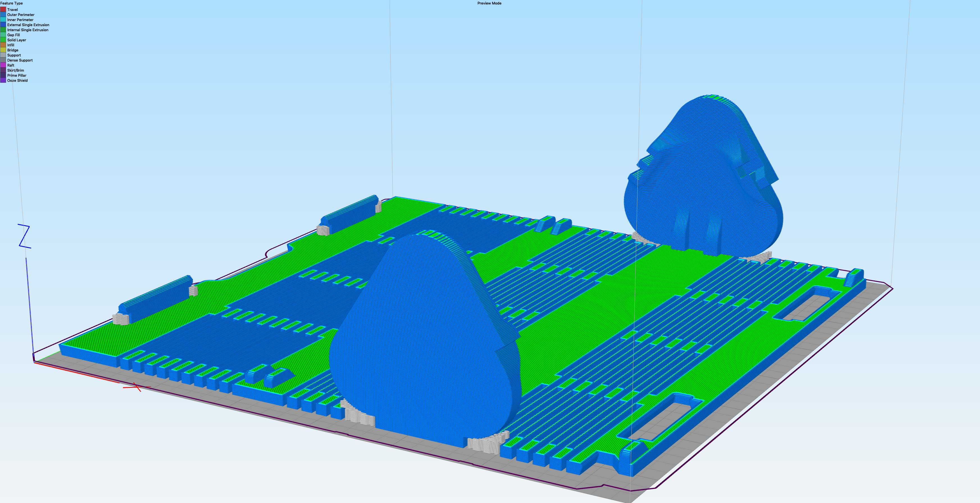Pick the External Single Extrusion color box
The width and height of the screenshot is (980, 503).
[x=3, y=25]
